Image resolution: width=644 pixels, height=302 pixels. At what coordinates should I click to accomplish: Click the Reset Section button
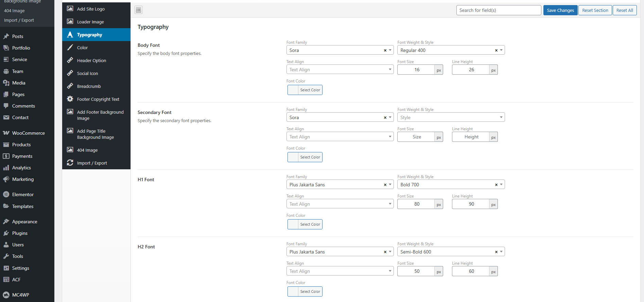[x=595, y=10]
